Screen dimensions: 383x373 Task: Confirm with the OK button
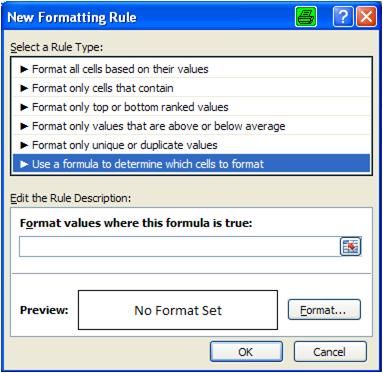point(246,352)
